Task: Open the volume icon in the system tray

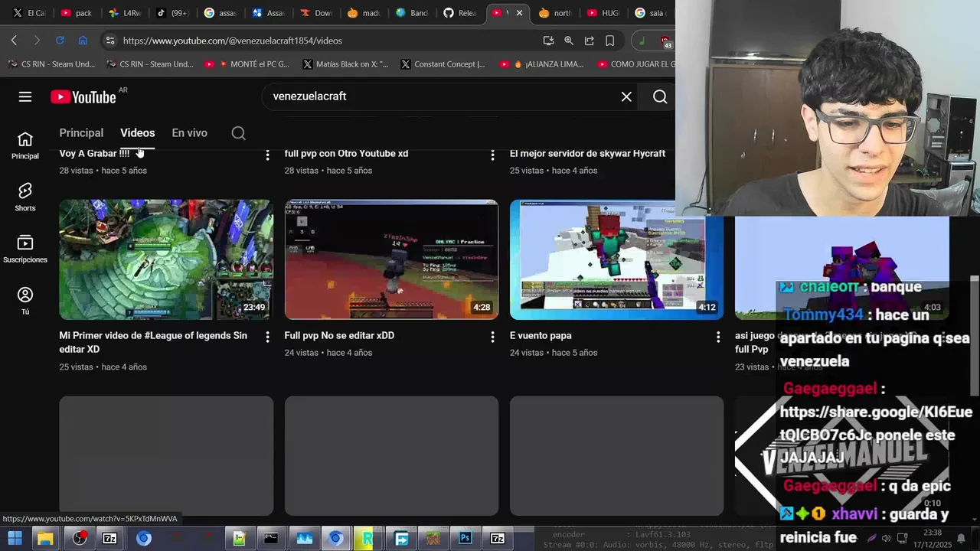Action: tap(887, 538)
